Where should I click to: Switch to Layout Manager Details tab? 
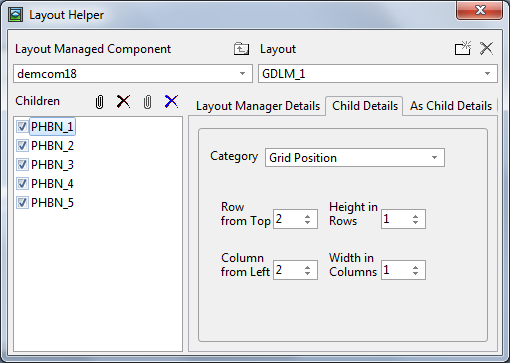[x=258, y=106]
